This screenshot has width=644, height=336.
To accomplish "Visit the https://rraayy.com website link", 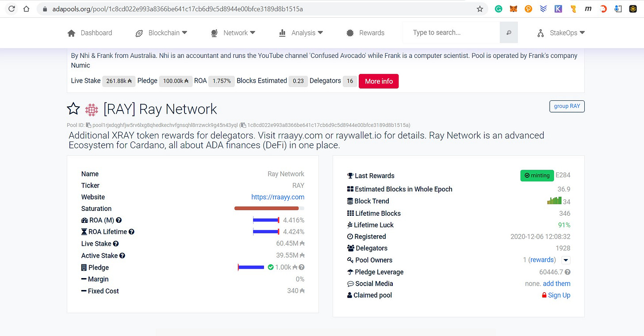I will click(x=278, y=197).
